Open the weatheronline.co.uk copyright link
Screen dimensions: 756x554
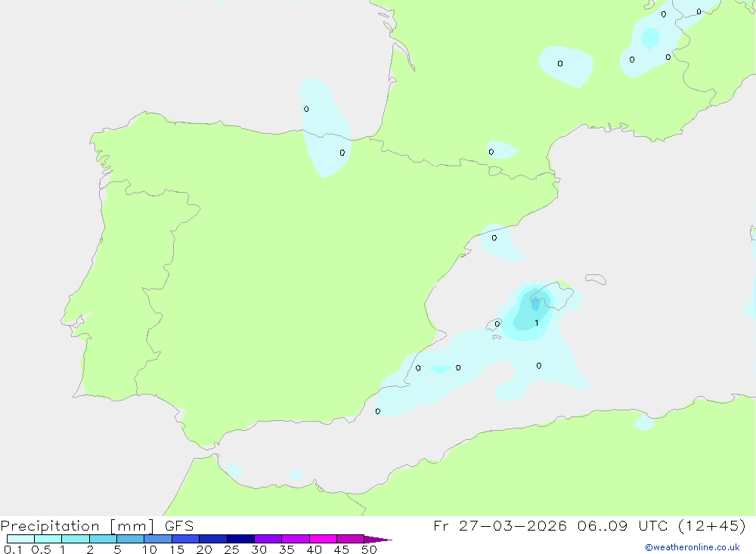point(692,547)
